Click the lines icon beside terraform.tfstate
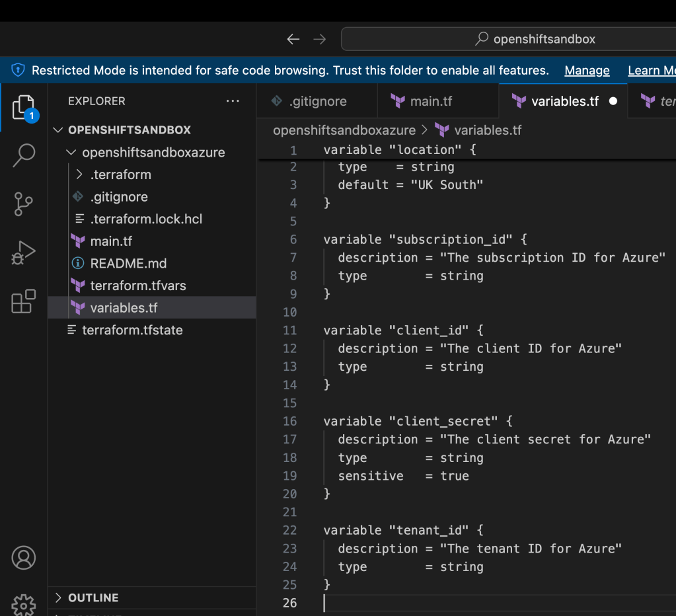This screenshot has height=616, width=676. tap(71, 330)
